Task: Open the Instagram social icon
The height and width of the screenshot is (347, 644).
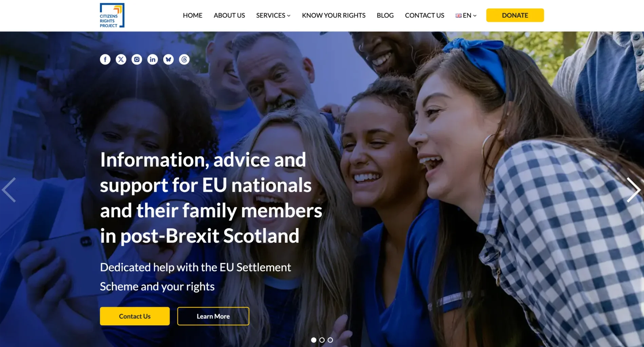Action: (137, 60)
